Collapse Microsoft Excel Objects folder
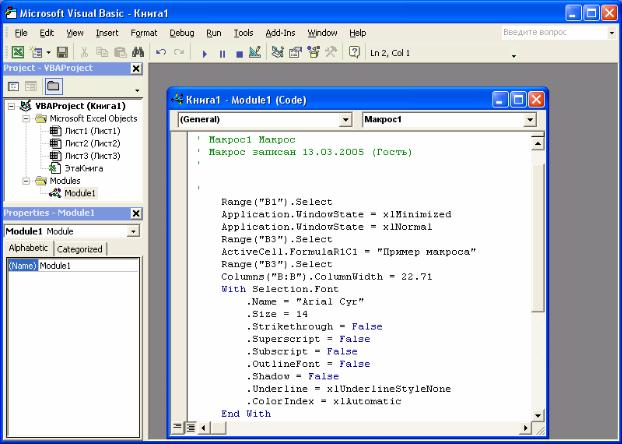Screen dimensions: 622x444 tap(26, 118)
